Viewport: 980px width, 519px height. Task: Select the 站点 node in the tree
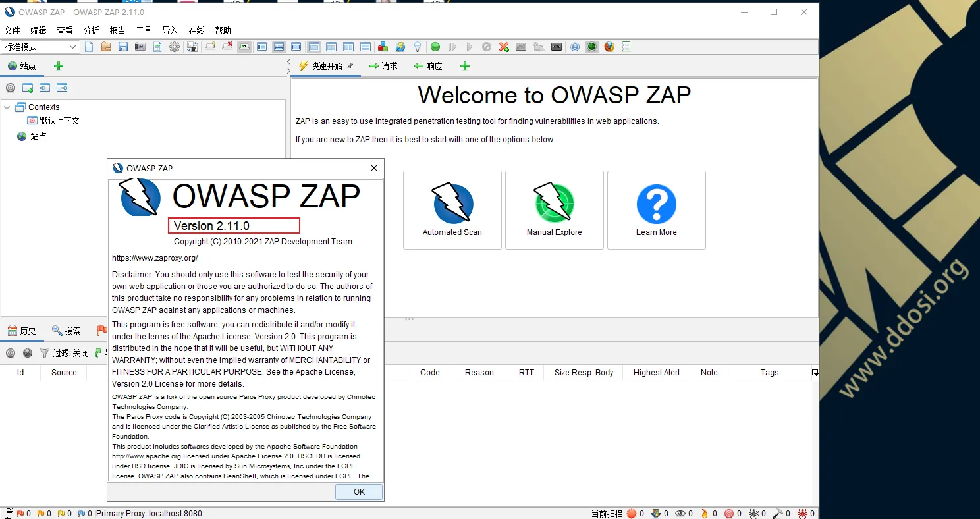coord(38,136)
